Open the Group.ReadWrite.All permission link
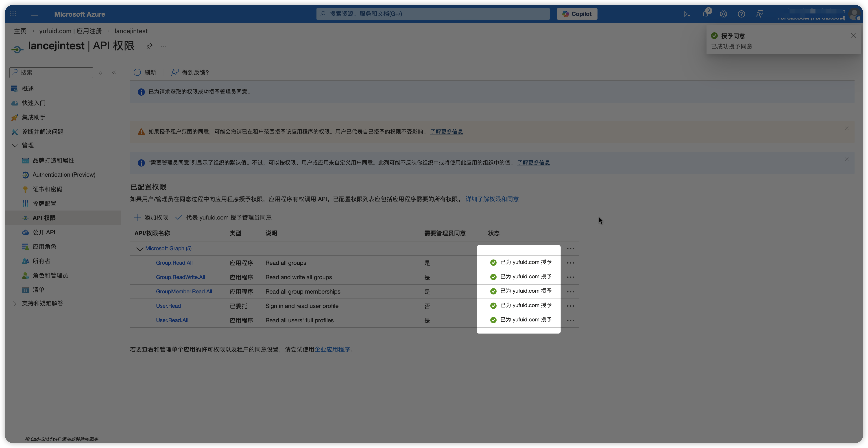 pos(180,277)
